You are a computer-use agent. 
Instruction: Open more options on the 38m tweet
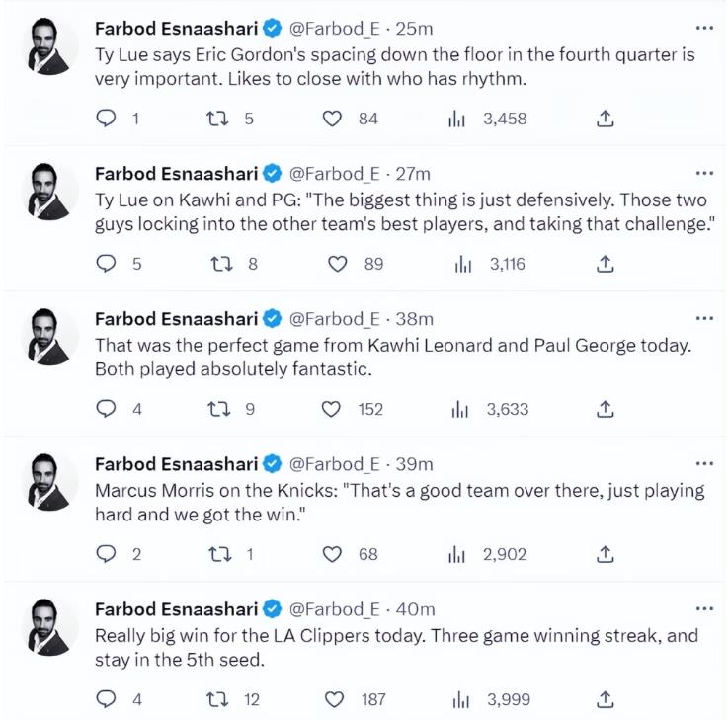coord(704,318)
